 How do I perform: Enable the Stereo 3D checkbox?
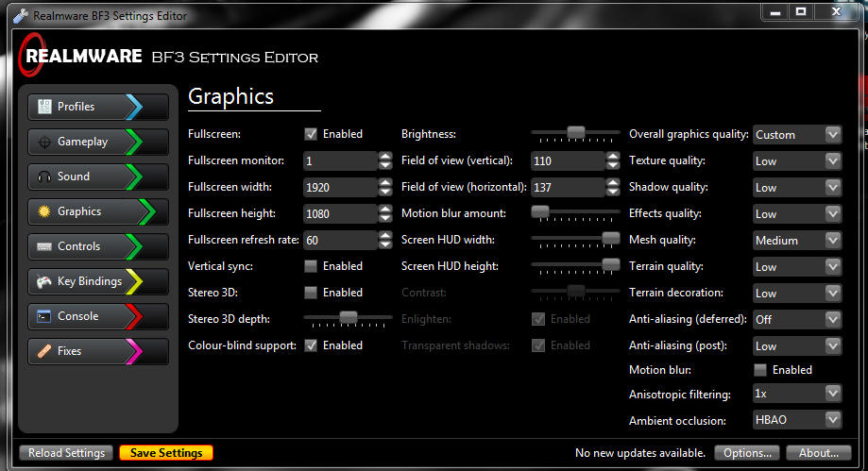(311, 293)
